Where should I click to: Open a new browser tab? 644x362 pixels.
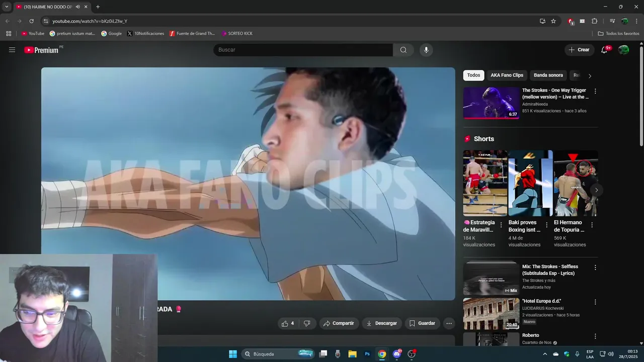point(98,7)
